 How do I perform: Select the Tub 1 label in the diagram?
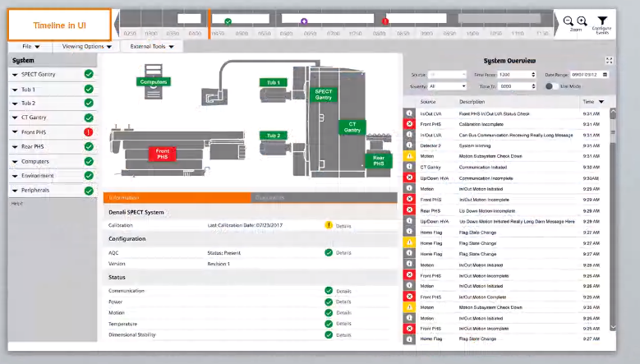[x=273, y=82]
